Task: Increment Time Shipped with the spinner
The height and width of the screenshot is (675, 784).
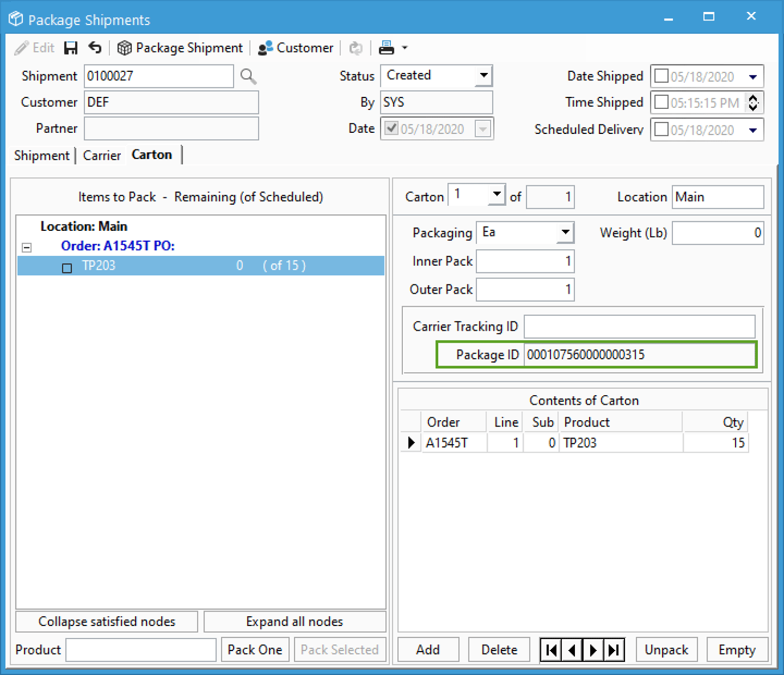Action: coord(753,99)
